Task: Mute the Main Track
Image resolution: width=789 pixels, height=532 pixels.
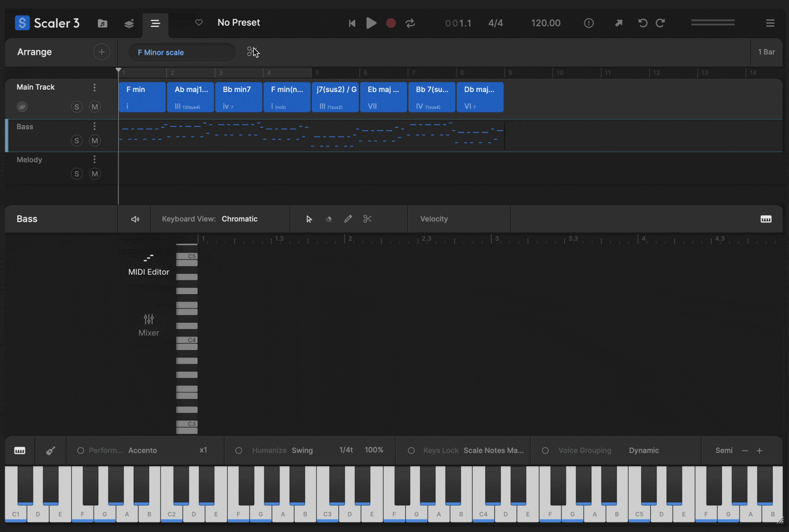Action: [94, 107]
